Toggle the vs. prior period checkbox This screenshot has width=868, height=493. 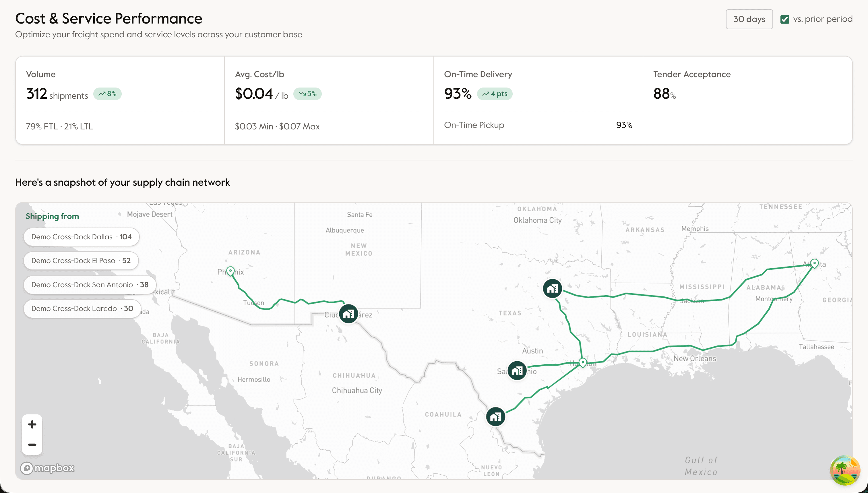pyautogui.click(x=785, y=19)
